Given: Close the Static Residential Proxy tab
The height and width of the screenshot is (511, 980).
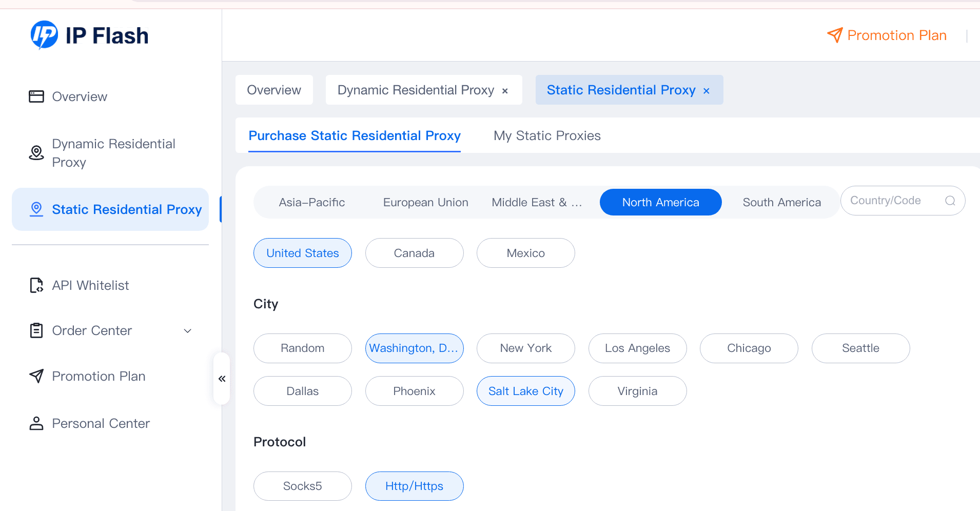Looking at the screenshot, I should (707, 91).
